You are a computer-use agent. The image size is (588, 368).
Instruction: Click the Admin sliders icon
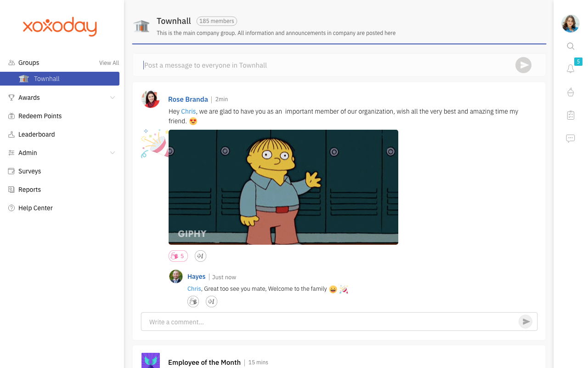click(x=12, y=153)
